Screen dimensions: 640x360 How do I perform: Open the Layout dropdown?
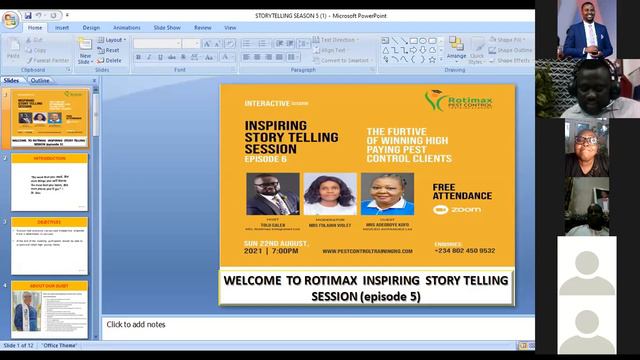tap(111, 40)
